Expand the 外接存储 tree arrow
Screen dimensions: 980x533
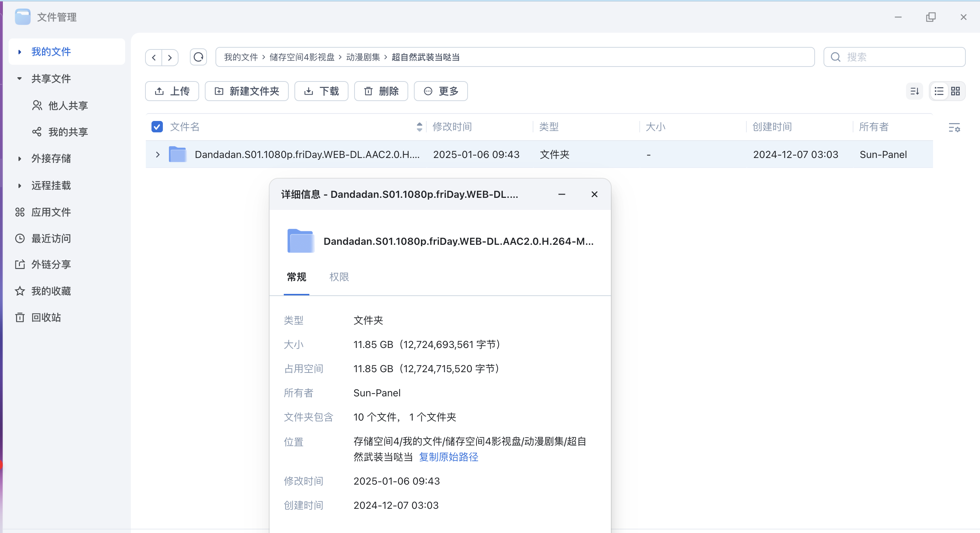point(20,159)
